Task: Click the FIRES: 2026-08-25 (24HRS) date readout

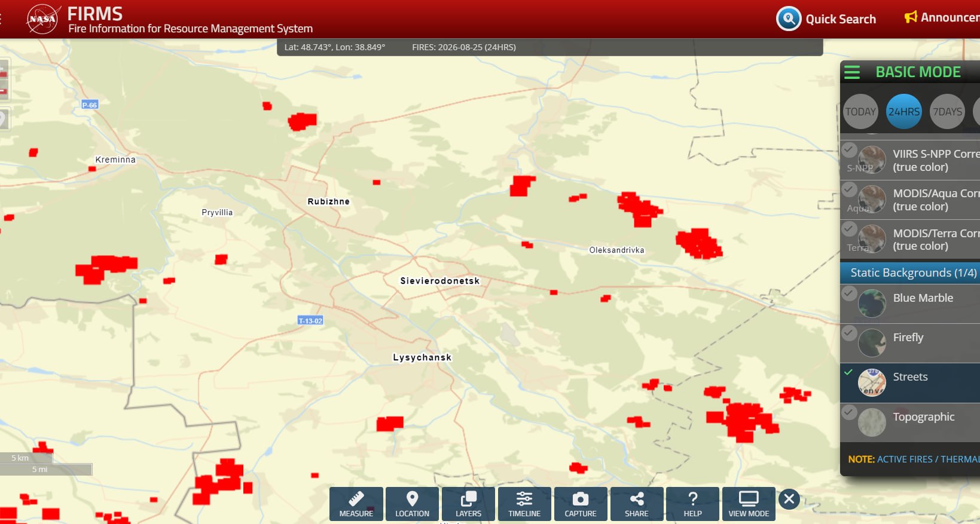Action: point(464,47)
